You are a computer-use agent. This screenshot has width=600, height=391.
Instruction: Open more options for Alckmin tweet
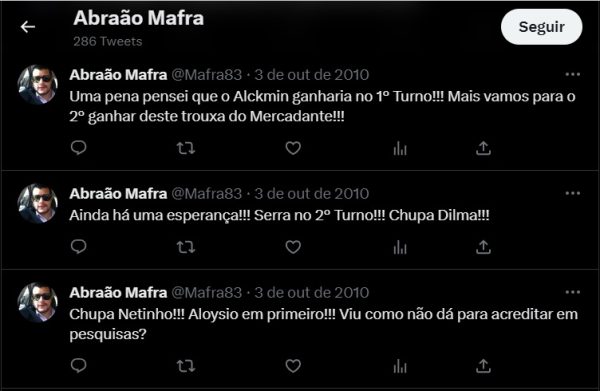coord(572,74)
